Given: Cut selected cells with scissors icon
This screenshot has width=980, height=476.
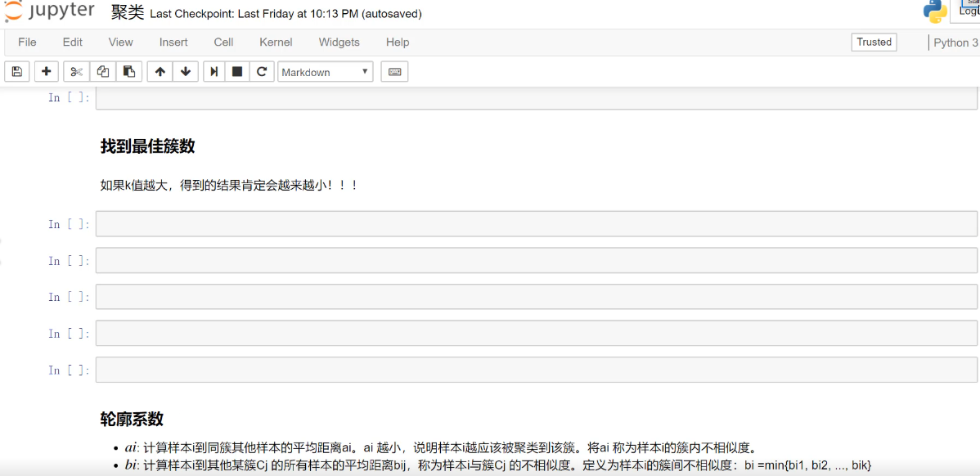Looking at the screenshot, I should pyautogui.click(x=76, y=72).
